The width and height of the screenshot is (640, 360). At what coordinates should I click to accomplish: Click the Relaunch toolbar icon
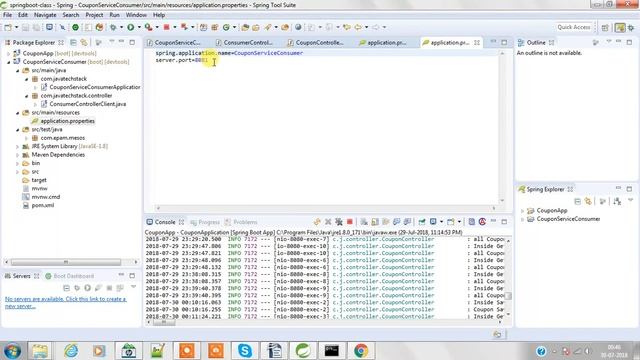tap(184, 27)
